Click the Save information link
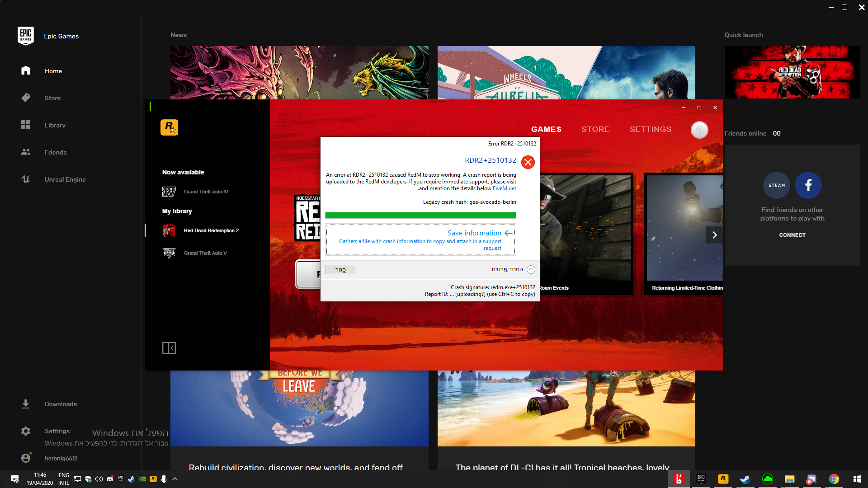 473,233
